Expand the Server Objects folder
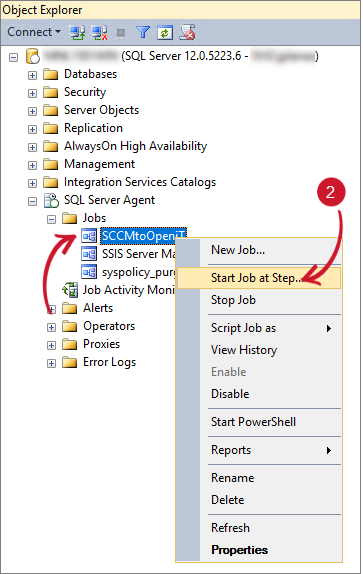Screen dimensions: 363x574 coord(33,111)
